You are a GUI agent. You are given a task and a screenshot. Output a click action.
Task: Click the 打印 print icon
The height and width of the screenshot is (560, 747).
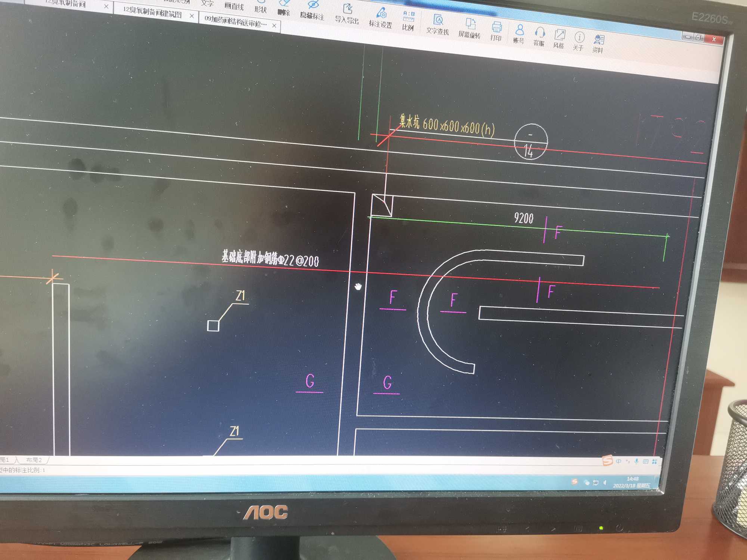click(496, 31)
